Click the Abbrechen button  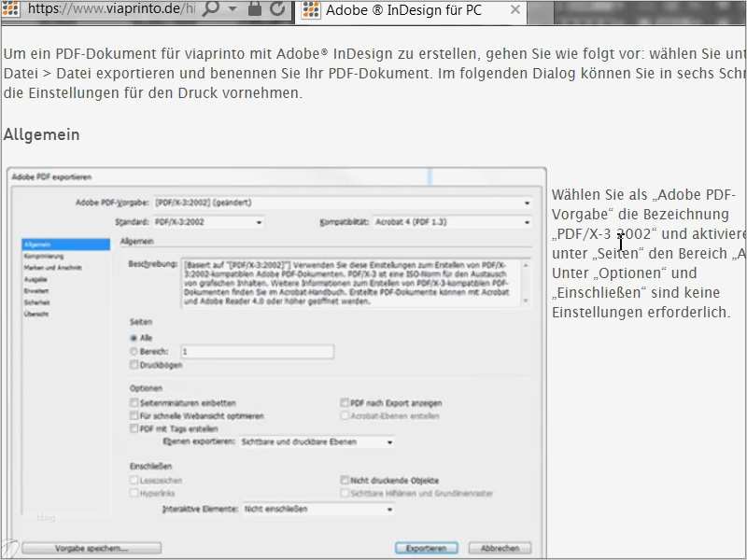(x=500, y=548)
